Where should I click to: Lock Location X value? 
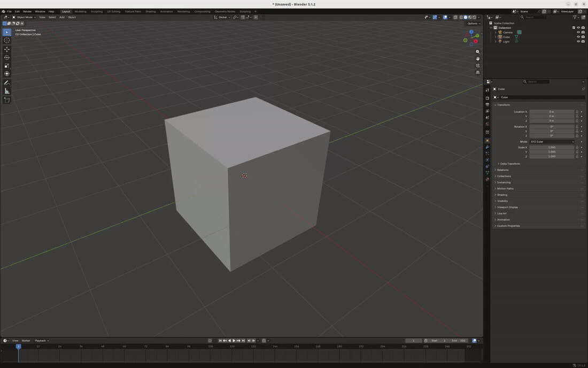[577, 112]
